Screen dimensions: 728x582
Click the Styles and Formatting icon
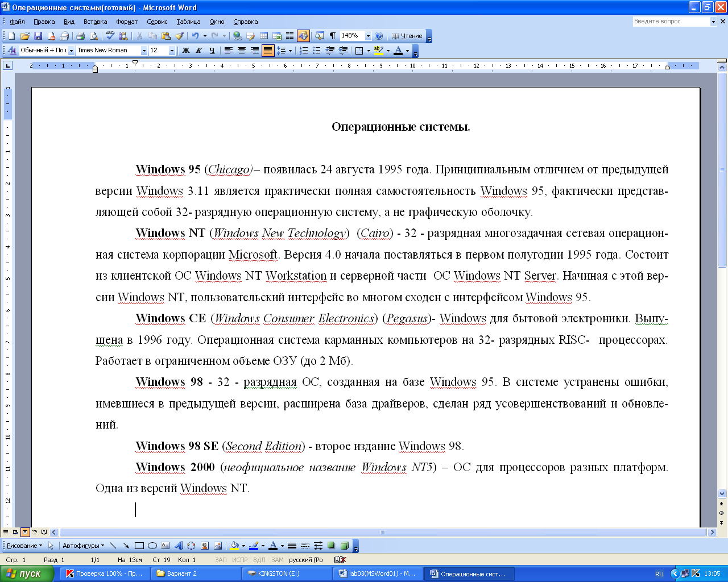12,51
